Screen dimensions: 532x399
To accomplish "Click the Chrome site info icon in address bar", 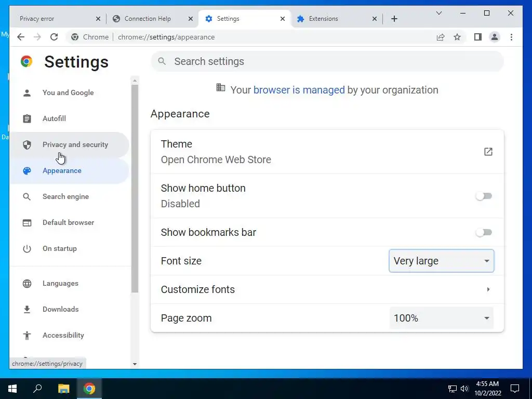I will pyautogui.click(x=75, y=37).
